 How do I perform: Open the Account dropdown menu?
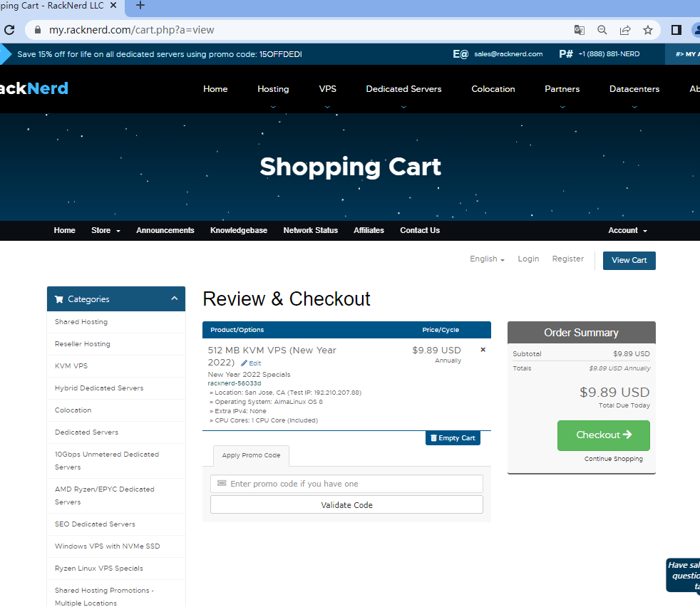click(628, 230)
